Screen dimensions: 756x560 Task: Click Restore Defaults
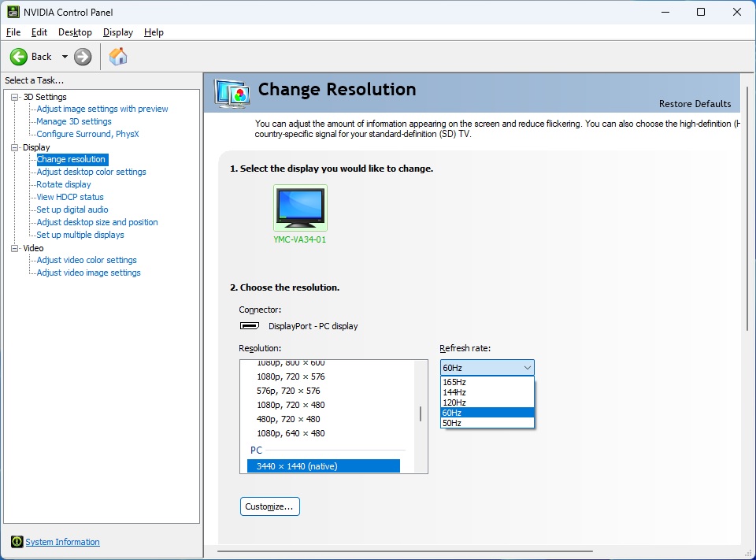pyautogui.click(x=695, y=104)
